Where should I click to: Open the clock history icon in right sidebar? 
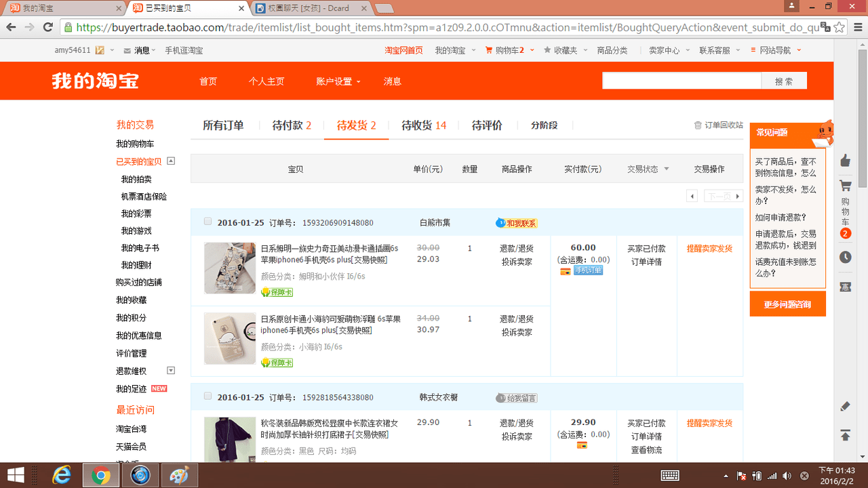845,258
